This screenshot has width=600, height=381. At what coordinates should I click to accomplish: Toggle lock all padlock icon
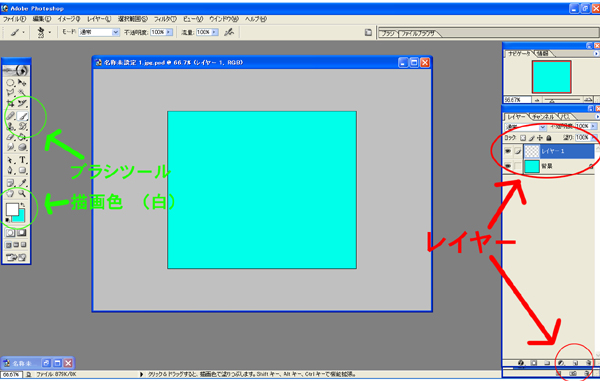(549, 138)
